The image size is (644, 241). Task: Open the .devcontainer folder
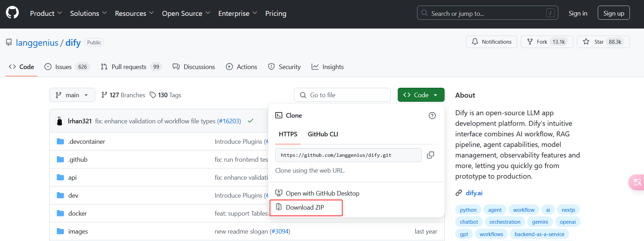pyautogui.click(x=86, y=142)
